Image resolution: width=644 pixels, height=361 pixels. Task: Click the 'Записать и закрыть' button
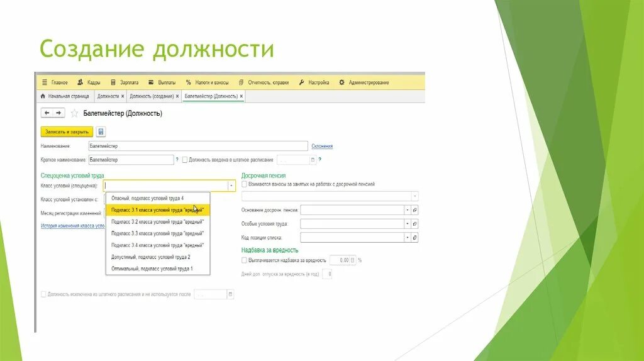(x=67, y=132)
